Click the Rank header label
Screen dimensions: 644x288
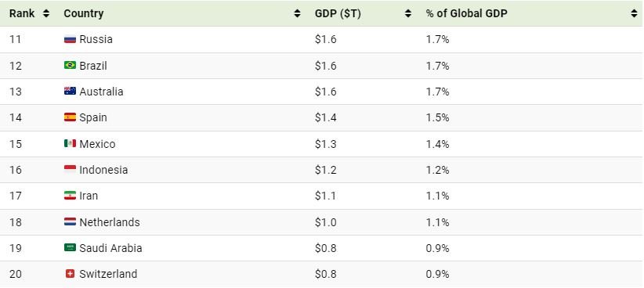pyautogui.click(x=22, y=13)
